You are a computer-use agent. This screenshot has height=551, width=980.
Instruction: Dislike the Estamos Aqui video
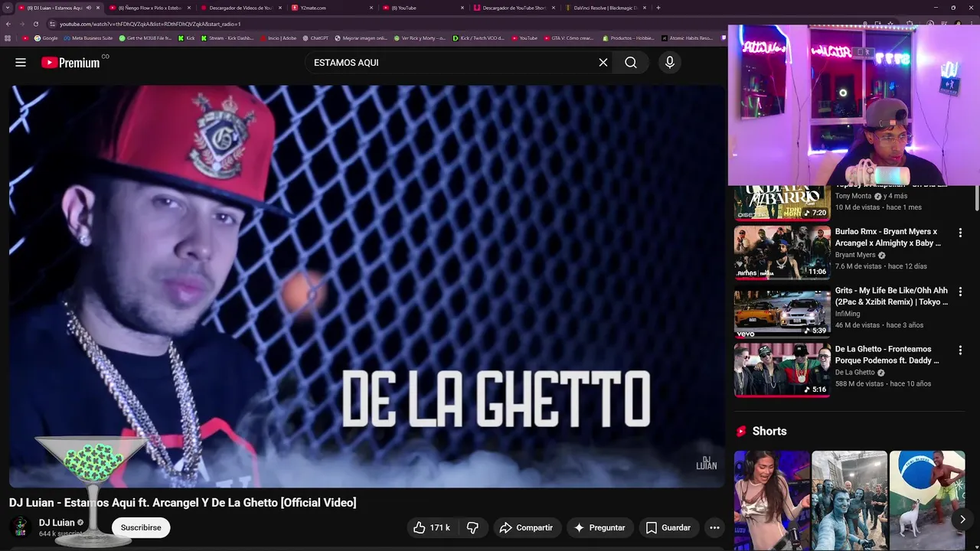click(x=472, y=527)
